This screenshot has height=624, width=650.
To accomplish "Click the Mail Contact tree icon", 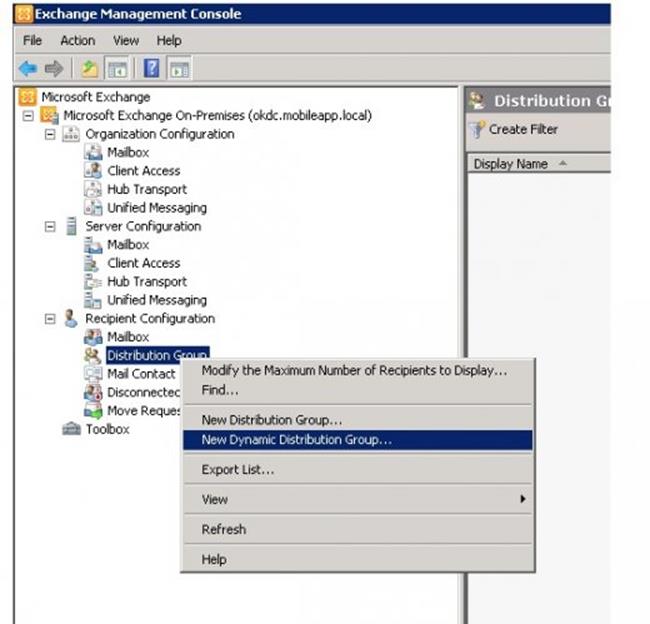I will (x=93, y=374).
